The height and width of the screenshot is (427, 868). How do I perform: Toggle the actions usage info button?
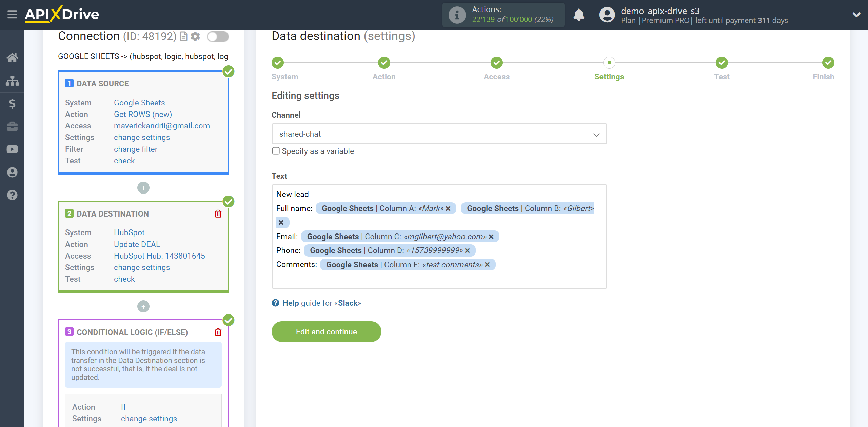[456, 15]
